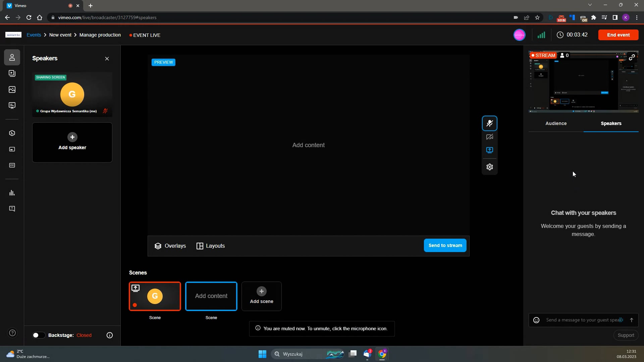
Task: Toggle camera in preview controls
Action: 490,137
